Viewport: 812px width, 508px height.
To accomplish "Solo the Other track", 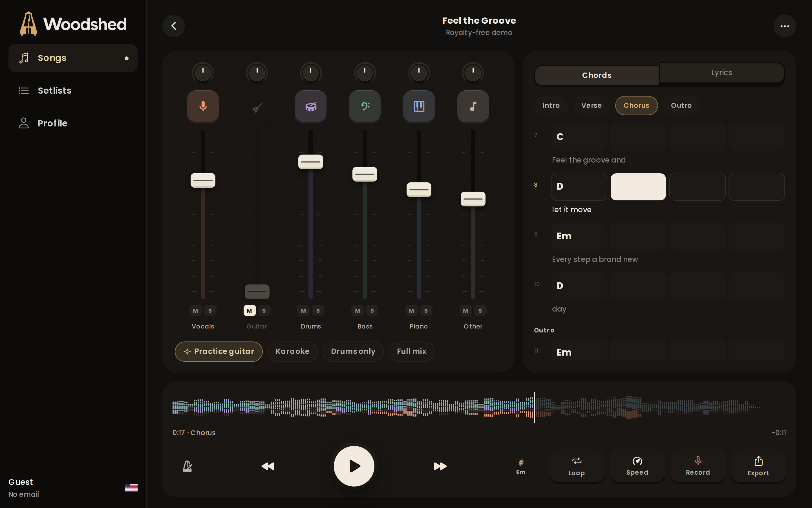I will point(480,310).
